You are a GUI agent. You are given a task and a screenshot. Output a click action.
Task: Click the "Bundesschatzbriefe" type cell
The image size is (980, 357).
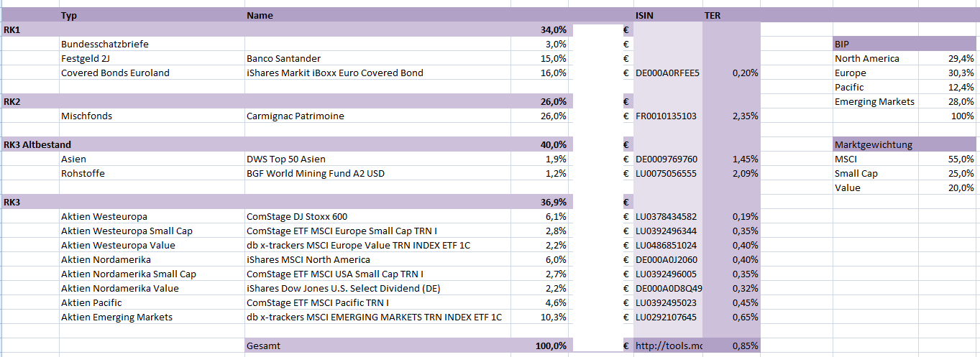point(105,44)
